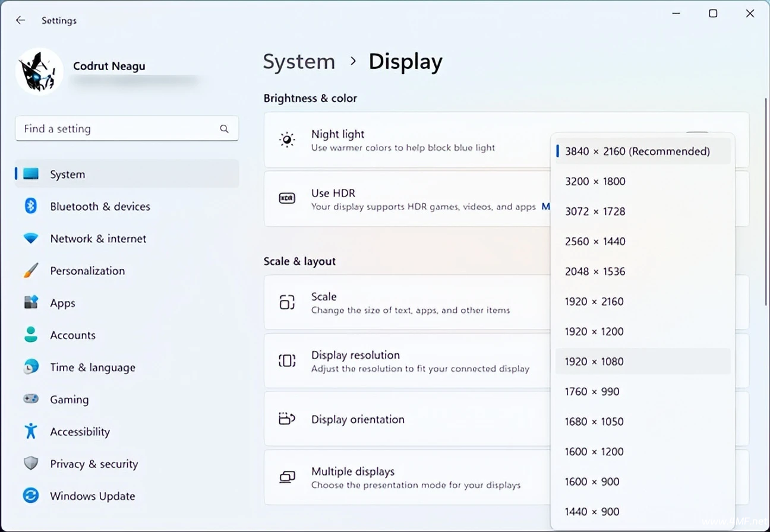Screen dimensions: 770x532
Task: Open the Apps settings page
Action: click(x=62, y=303)
